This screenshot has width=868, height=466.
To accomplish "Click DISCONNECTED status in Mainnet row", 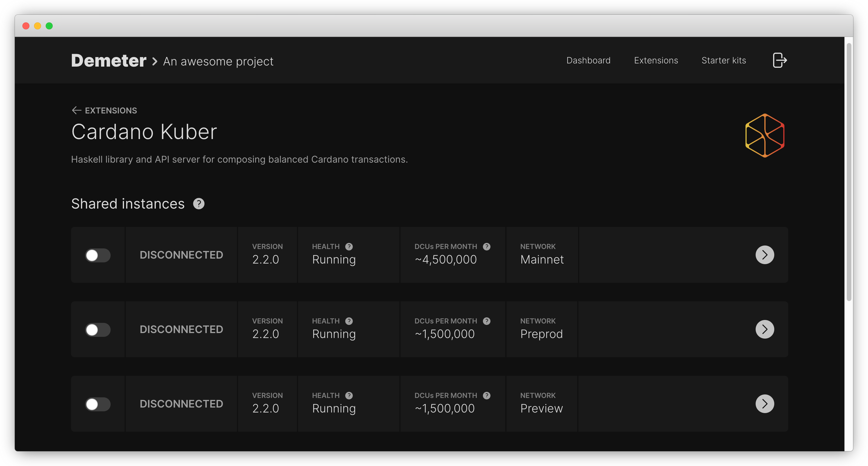I will [181, 255].
